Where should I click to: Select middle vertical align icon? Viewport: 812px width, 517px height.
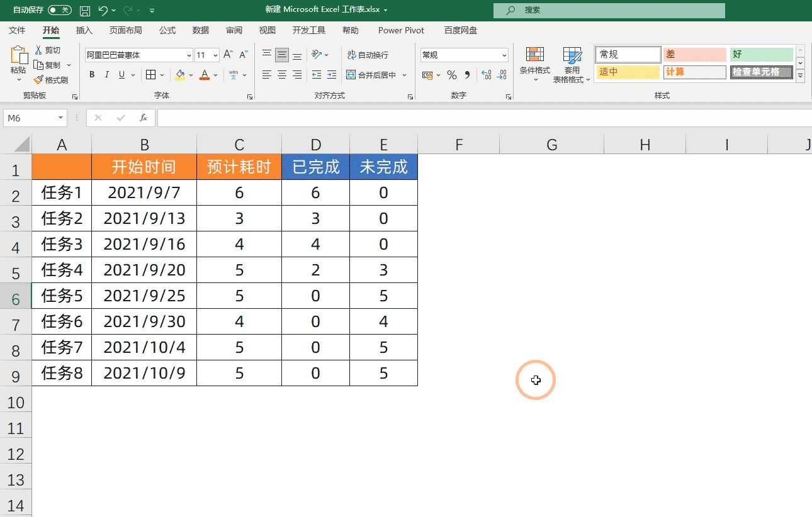click(x=282, y=55)
